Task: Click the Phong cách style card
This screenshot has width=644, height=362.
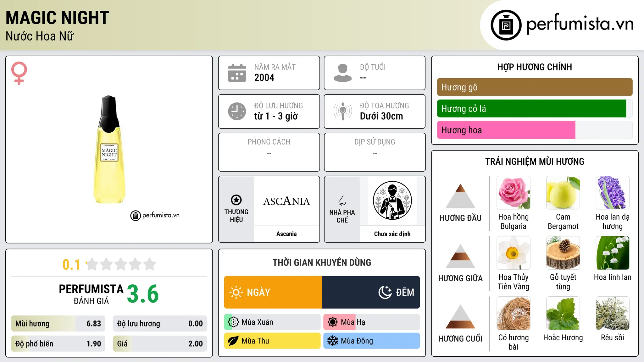Action: tap(269, 152)
